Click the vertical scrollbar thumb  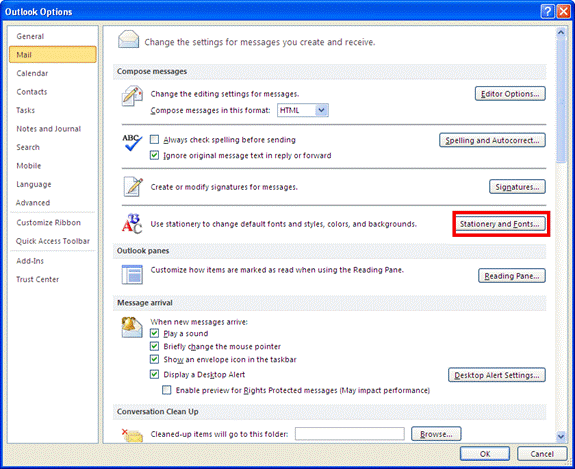pyautogui.click(x=561, y=100)
